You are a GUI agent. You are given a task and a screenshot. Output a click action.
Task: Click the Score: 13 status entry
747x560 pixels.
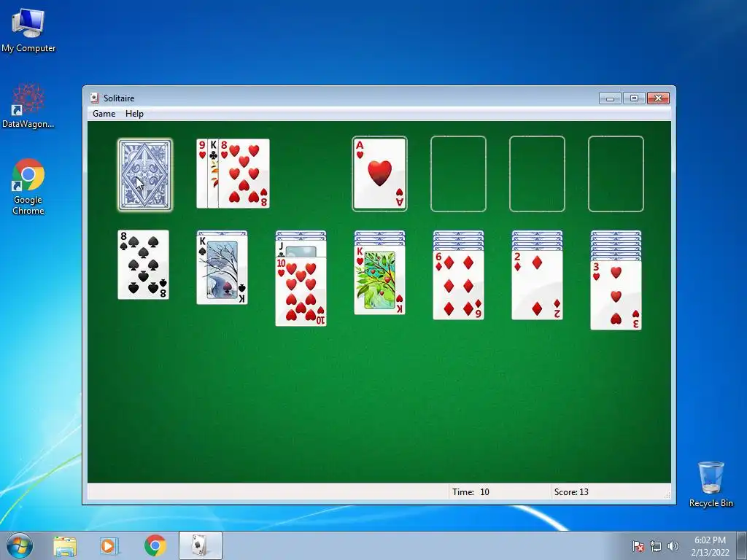pyautogui.click(x=571, y=492)
